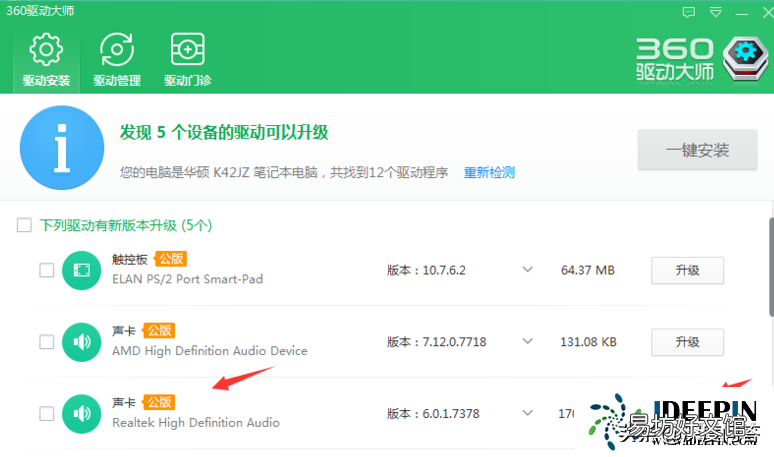Tick the ELAN PS/2 Smart-Pad checkbox

[x=46, y=270]
